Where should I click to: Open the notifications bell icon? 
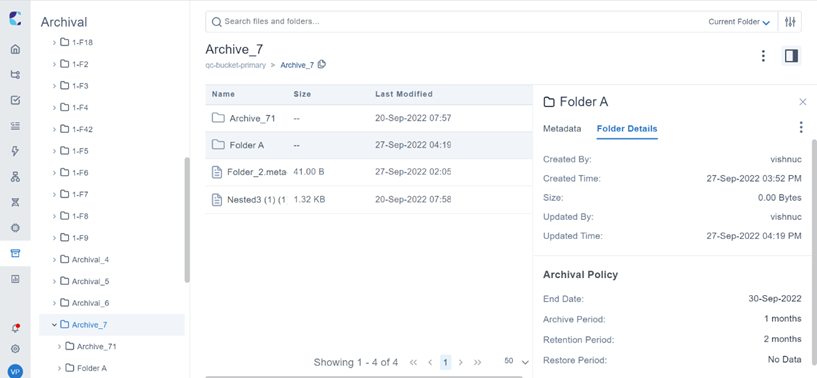tap(15, 328)
